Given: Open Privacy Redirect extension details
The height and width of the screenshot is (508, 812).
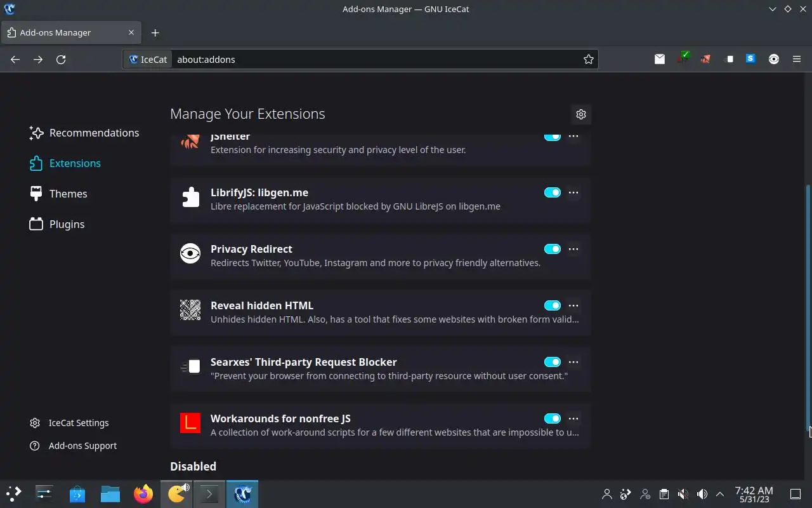Looking at the screenshot, I should [381, 256].
